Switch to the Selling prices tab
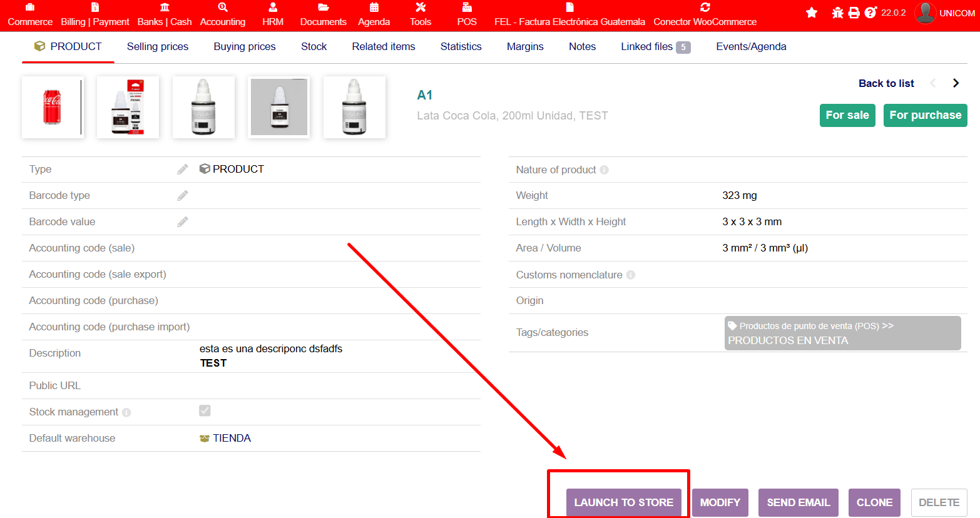This screenshot has width=980, height=518. (x=158, y=47)
